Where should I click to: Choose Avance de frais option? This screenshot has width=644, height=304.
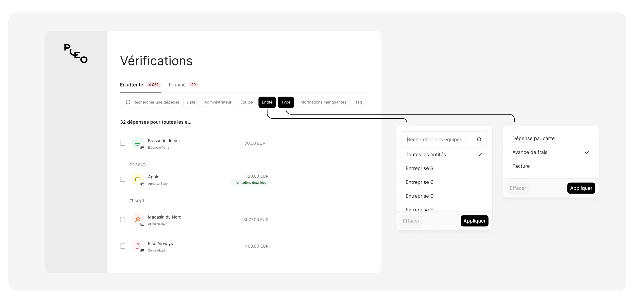pyautogui.click(x=530, y=152)
